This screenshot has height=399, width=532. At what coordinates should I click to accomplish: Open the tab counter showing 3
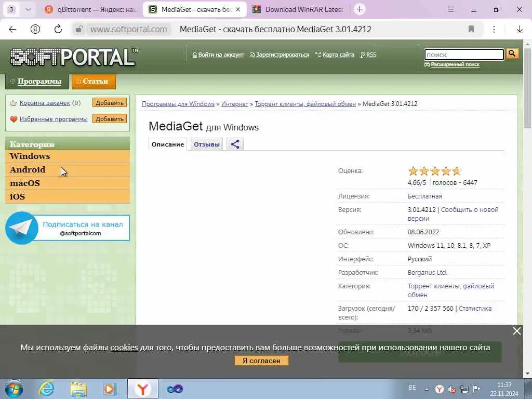(x=11, y=9)
